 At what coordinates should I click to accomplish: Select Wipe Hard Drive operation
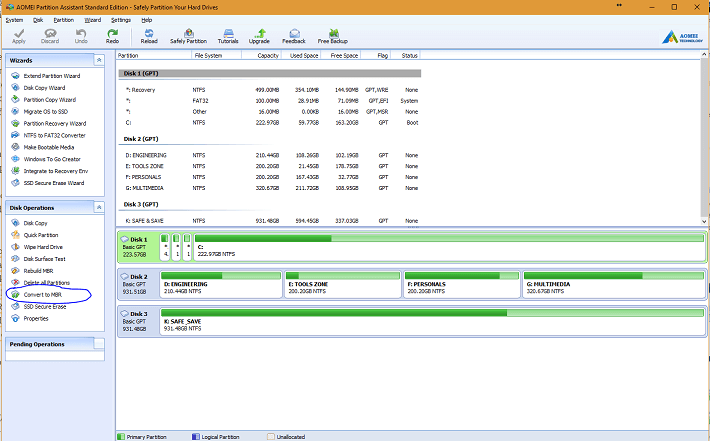point(43,247)
